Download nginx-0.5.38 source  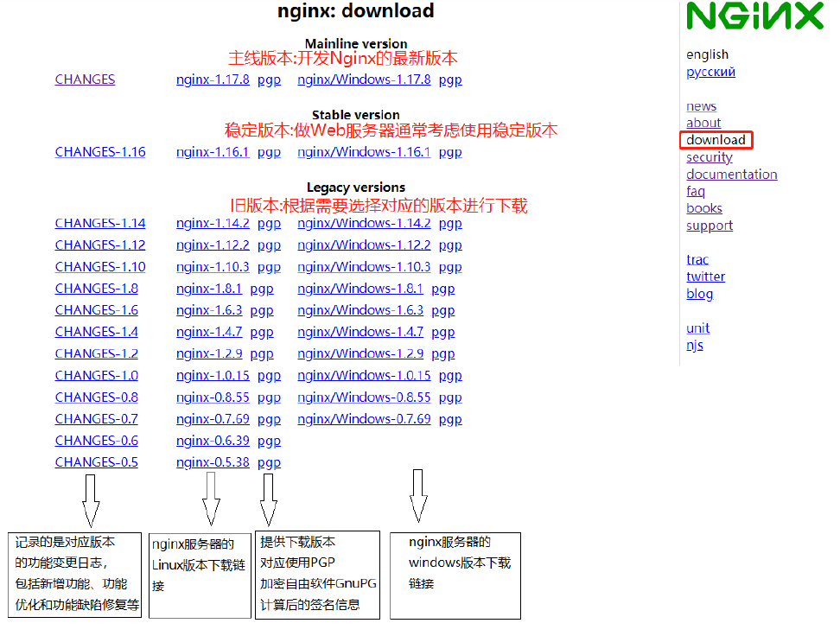pyautogui.click(x=213, y=462)
